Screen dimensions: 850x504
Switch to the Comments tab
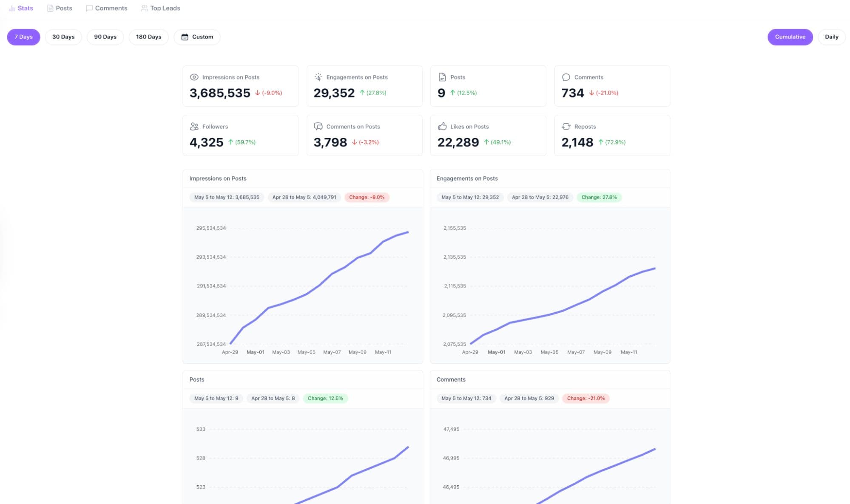click(x=106, y=8)
